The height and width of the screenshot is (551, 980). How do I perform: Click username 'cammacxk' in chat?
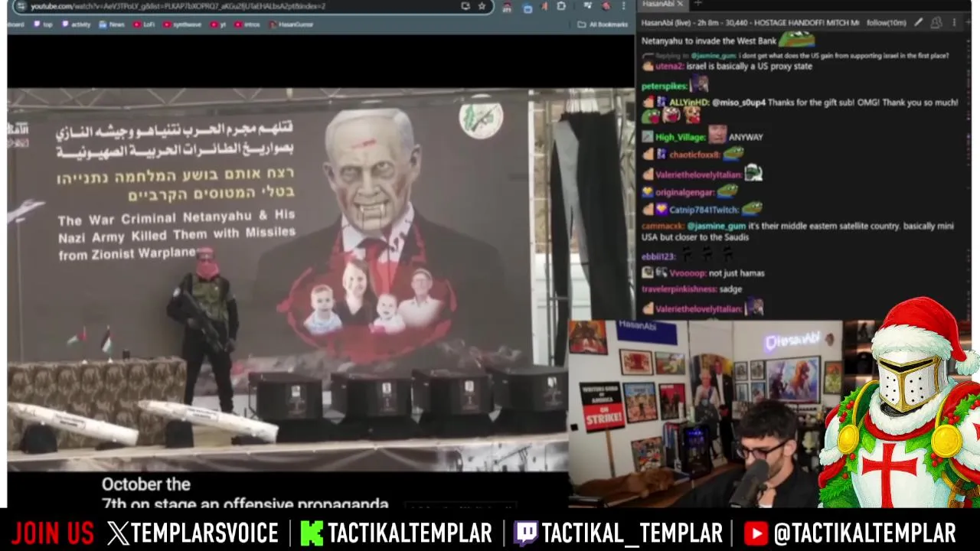661,227
